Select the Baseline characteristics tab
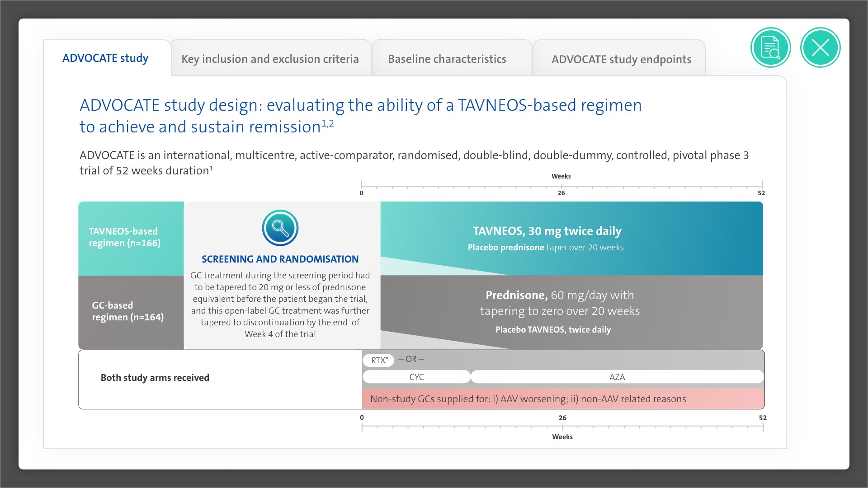 click(x=447, y=59)
